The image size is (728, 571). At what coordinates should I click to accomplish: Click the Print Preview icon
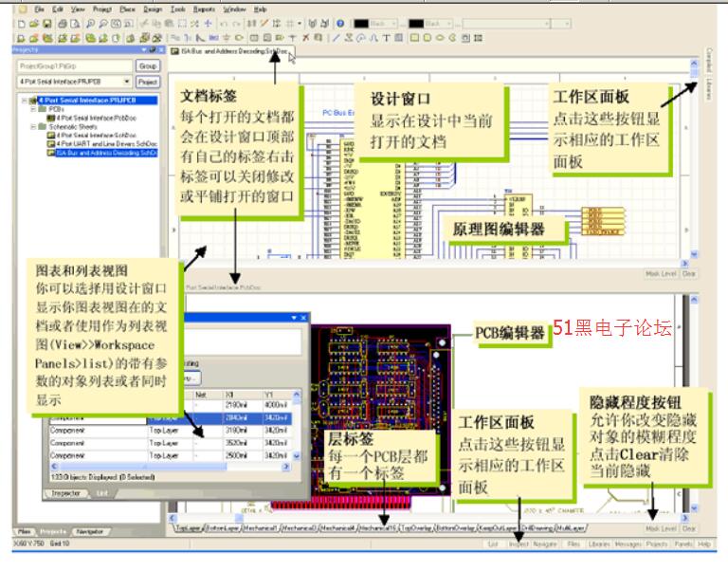pos(75,24)
